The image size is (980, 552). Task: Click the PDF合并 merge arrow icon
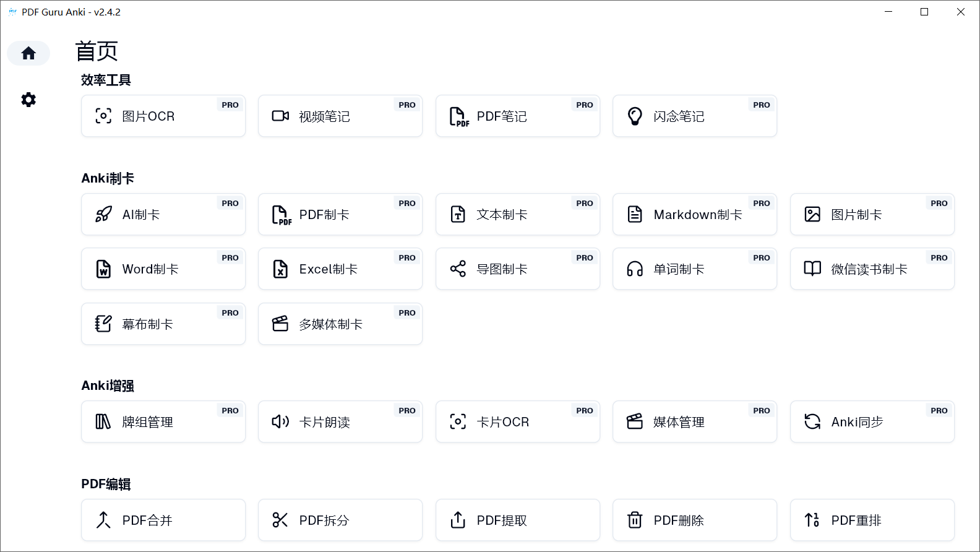(x=103, y=520)
